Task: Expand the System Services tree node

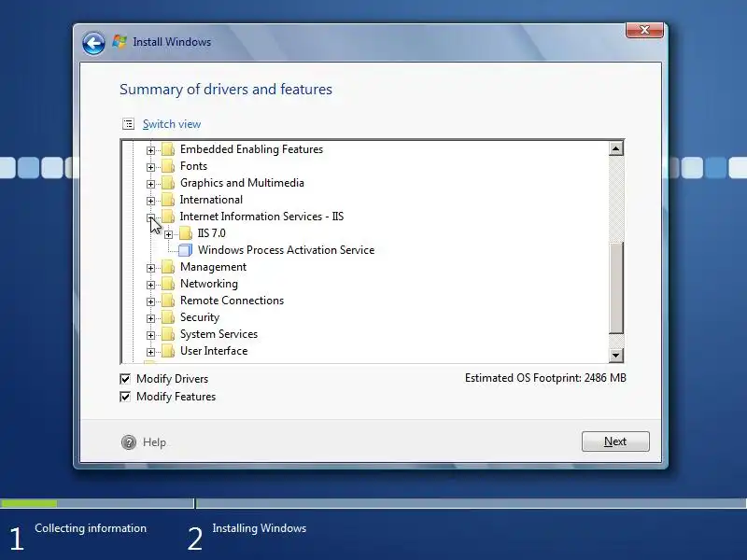Action: 150,335
